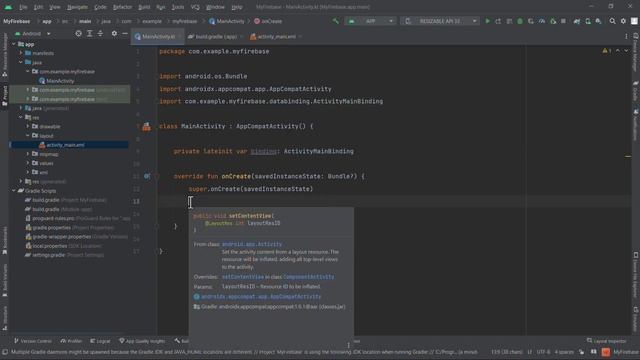Click UTF-8 encoding in status bar
Image resolution: width=640 pixels, height=360 pixels.
[543, 352]
